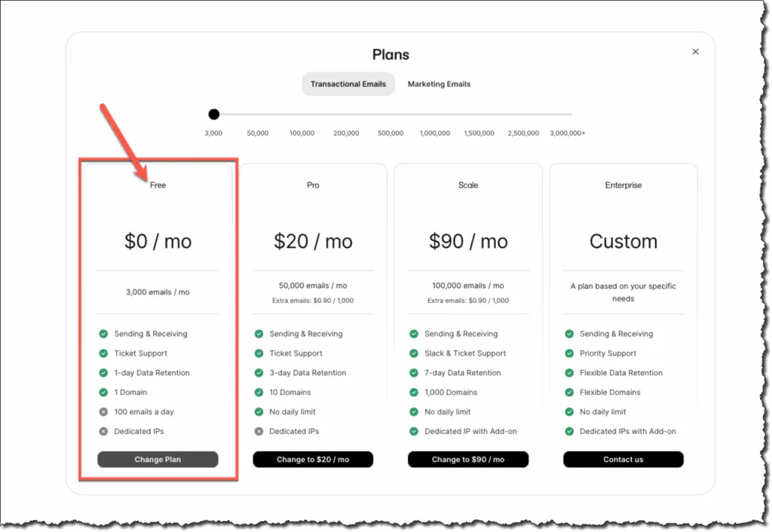The image size is (772, 532).
Task: Select the 3,000,000+ emails slider mark
Action: point(568,133)
